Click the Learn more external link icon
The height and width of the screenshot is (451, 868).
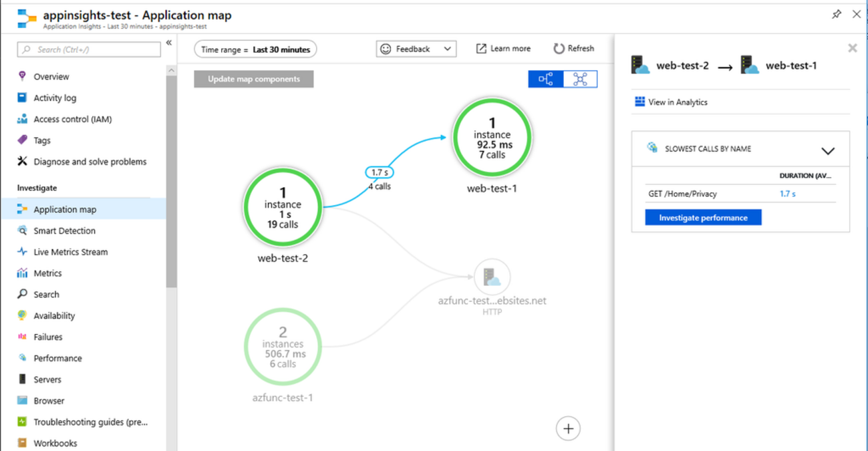(481, 49)
